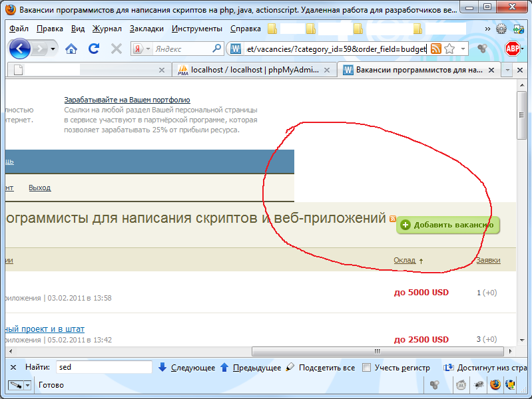Close the Вакансии программистов tab

[491, 70]
